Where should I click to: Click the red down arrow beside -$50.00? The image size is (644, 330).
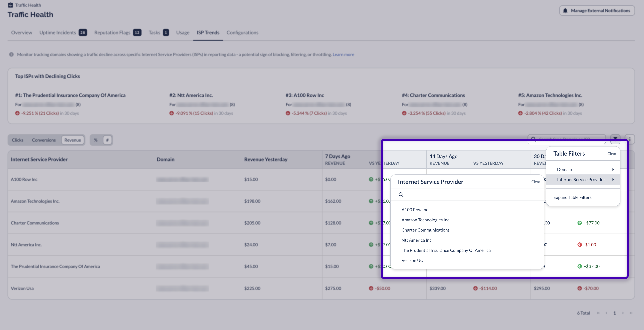tap(371, 288)
